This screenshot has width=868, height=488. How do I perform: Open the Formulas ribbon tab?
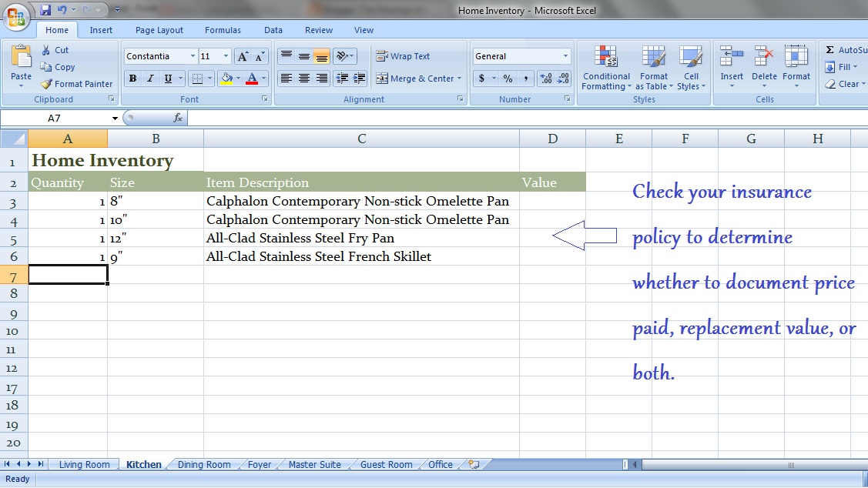[x=223, y=31]
